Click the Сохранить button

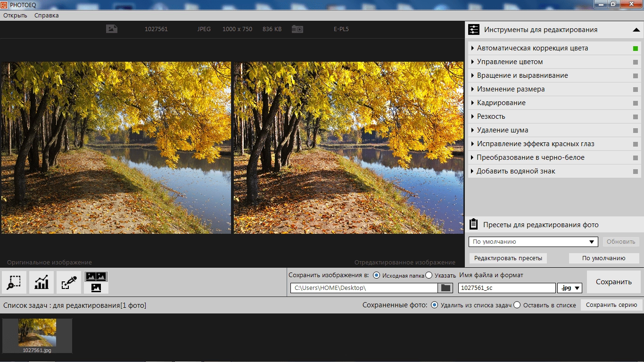(x=613, y=282)
